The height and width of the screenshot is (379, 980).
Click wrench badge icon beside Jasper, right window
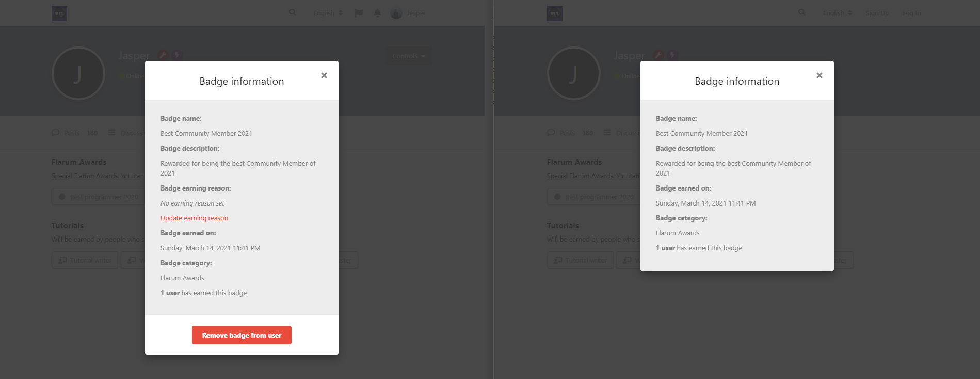658,55
